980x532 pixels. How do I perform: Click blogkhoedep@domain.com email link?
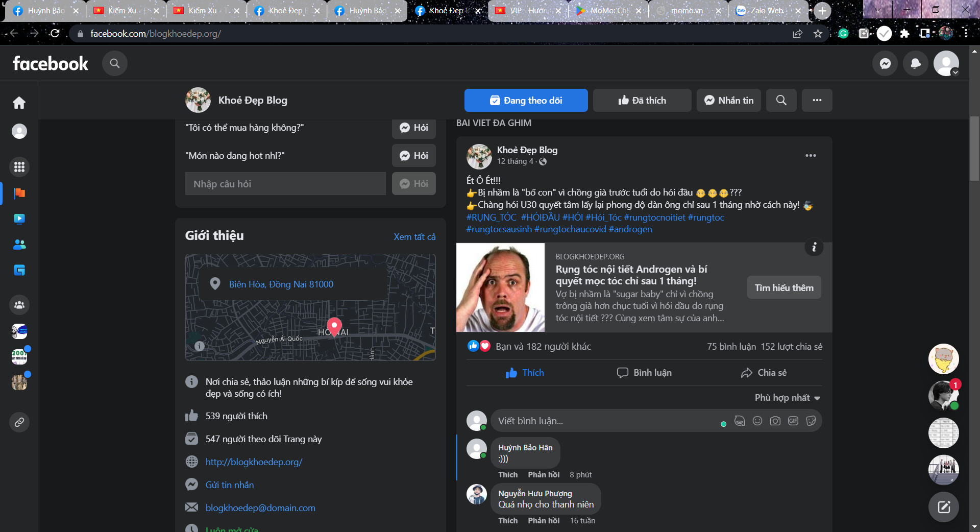pos(260,508)
